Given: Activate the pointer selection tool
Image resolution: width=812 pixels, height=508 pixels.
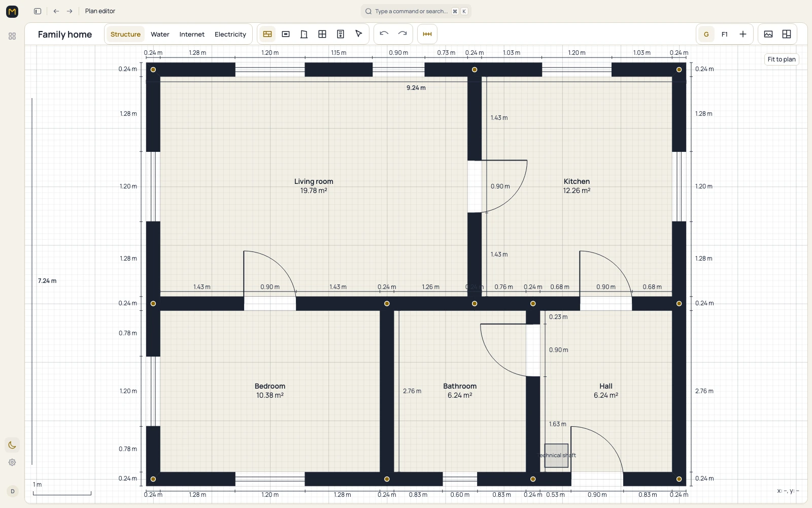Looking at the screenshot, I should tap(359, 34).
